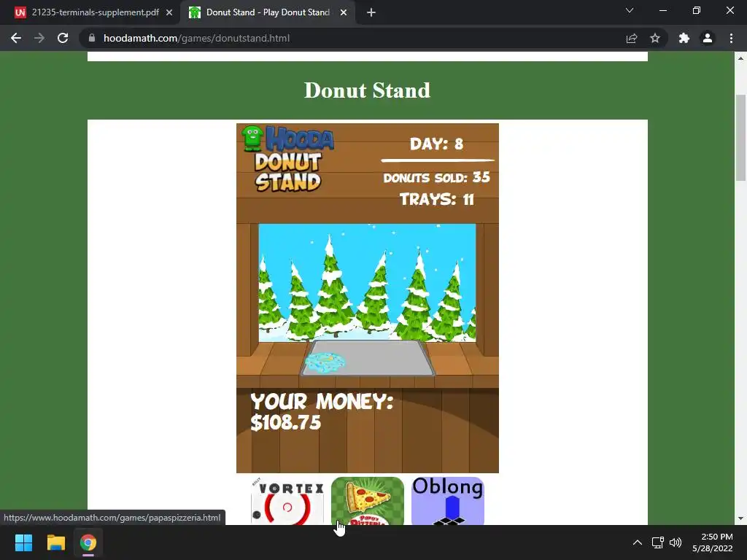Close the 21235-terminals-supplement.pdf tab
Screen dimensions: 747x560
(169, 13)
